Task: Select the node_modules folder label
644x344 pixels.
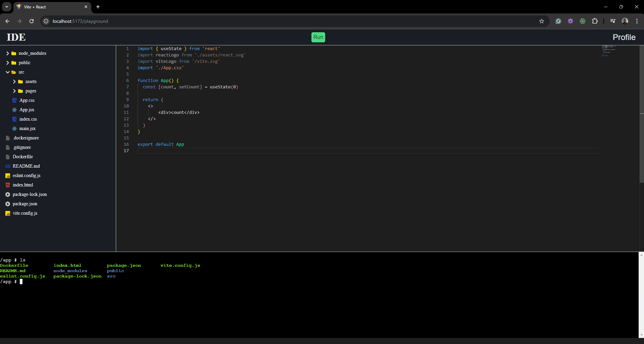Action: coord(33,53)
